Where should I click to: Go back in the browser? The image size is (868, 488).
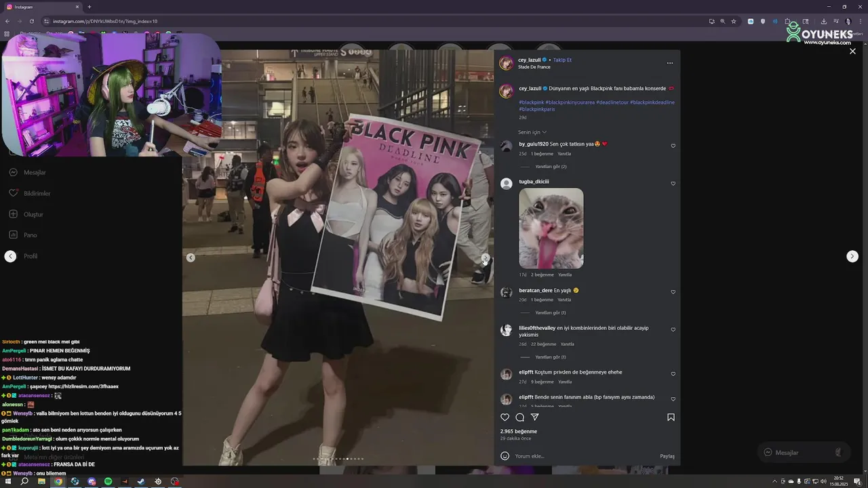tap(7, 21)
